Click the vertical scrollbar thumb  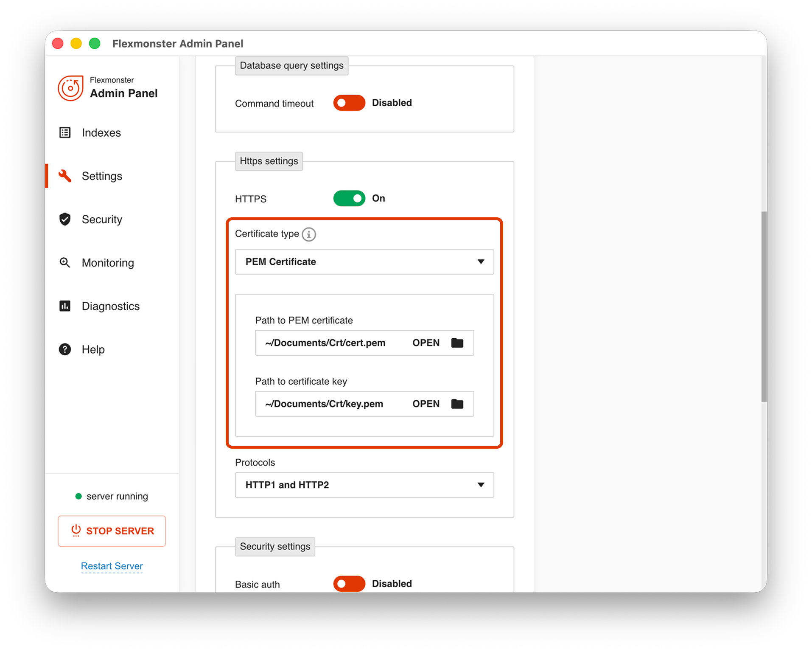point(764,306)
